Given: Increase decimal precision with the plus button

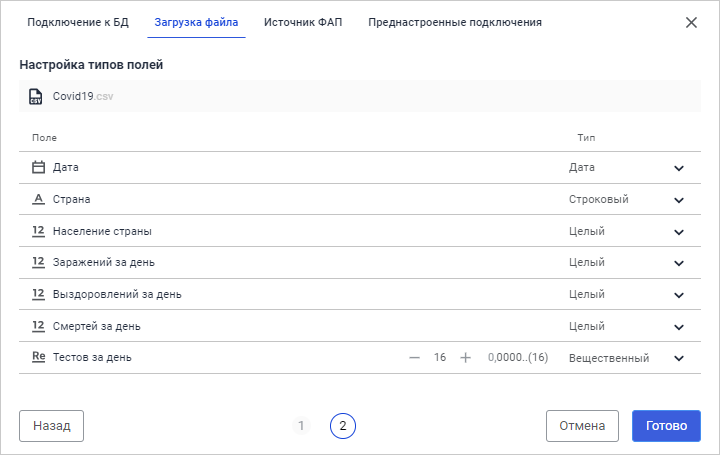Looking at the screenshot, I should tap(465, 358).
